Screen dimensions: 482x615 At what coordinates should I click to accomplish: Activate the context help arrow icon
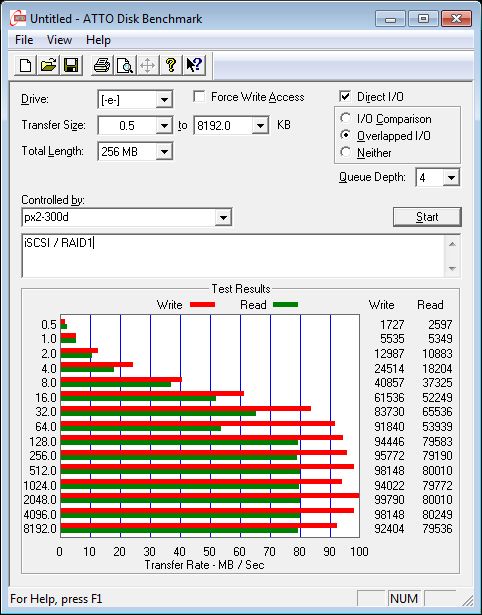(194, 65)
